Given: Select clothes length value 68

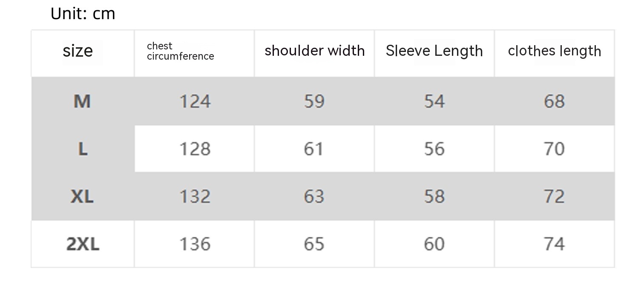Looking at the screenshot, I should [x=554, y=101].
